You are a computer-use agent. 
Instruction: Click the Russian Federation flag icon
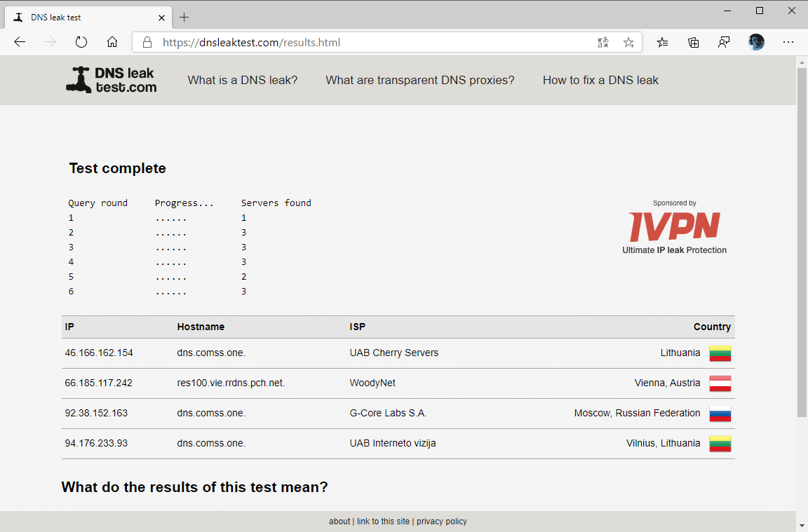pos(720,414)
